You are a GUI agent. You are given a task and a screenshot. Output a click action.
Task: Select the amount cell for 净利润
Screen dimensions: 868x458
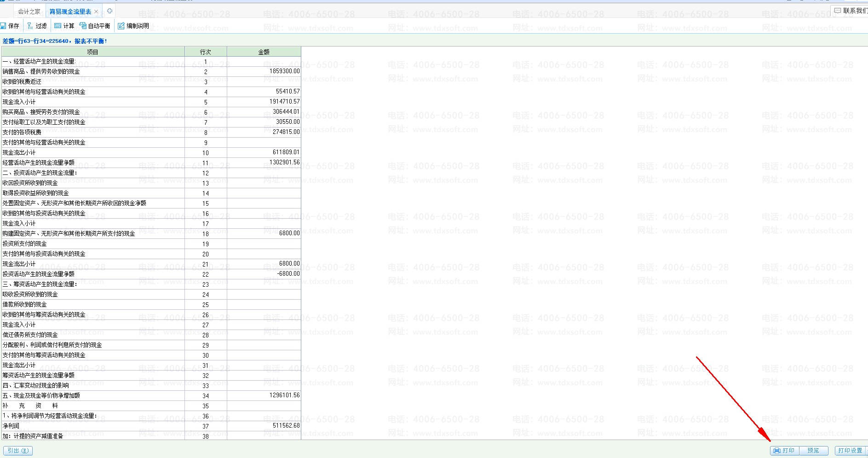pos(264,426)
